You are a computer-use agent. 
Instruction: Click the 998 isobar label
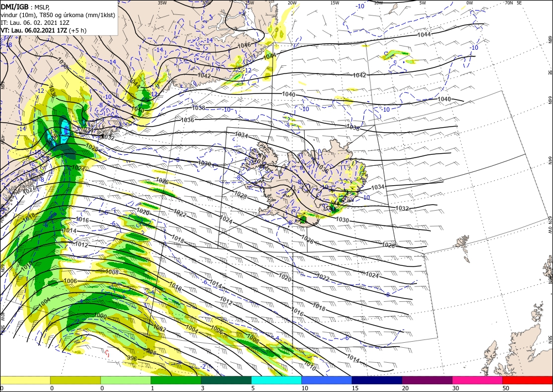click(151, 352)
